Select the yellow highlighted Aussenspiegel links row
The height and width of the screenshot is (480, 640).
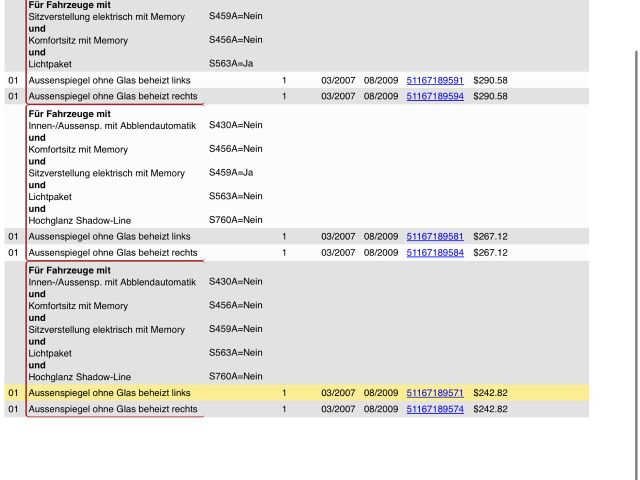pyautogui.click(x=110, y=393)
